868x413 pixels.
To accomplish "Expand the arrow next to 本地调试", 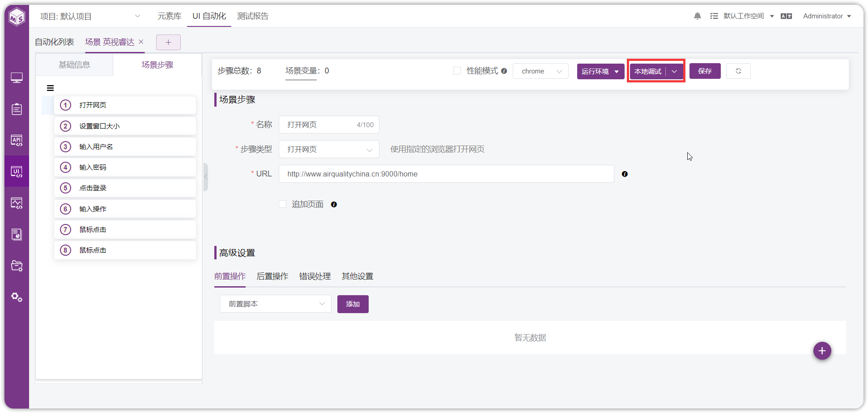I will (674, 71).
